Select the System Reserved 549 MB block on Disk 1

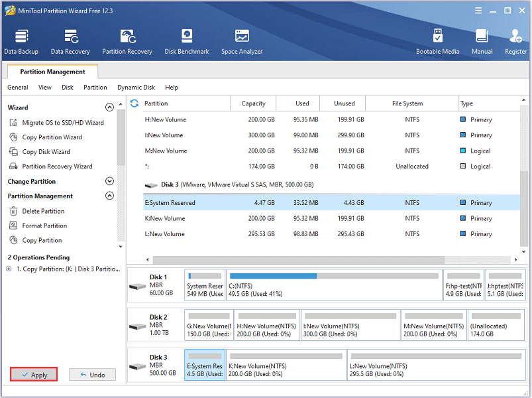click(205, 285)
